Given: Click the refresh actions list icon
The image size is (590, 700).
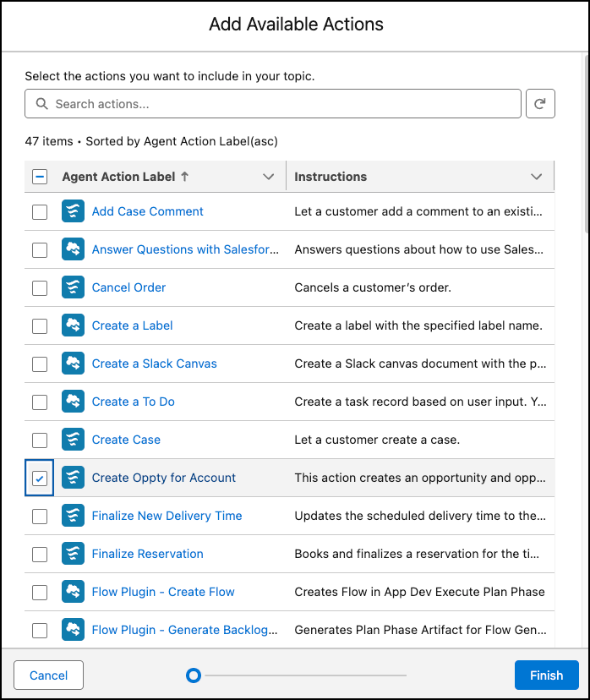Looking at the screenshot, I should (540, 104).
